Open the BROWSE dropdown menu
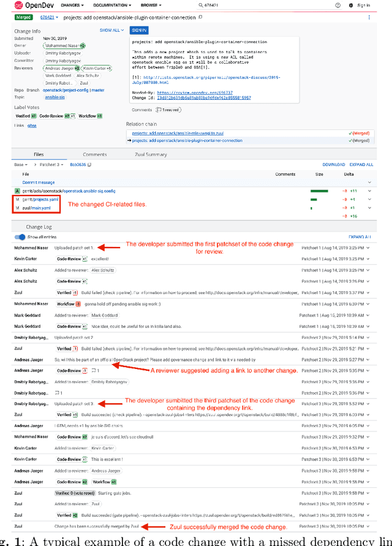 pyautogui.click(x=151, y=6)
